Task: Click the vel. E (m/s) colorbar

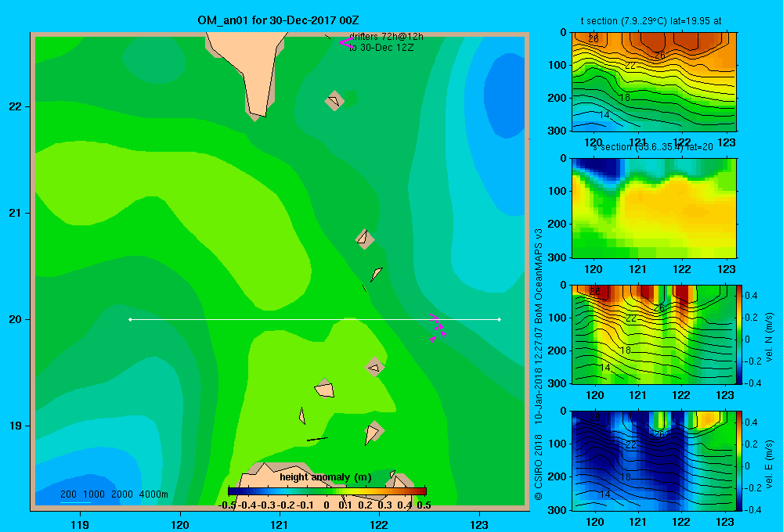Action: 739,461
